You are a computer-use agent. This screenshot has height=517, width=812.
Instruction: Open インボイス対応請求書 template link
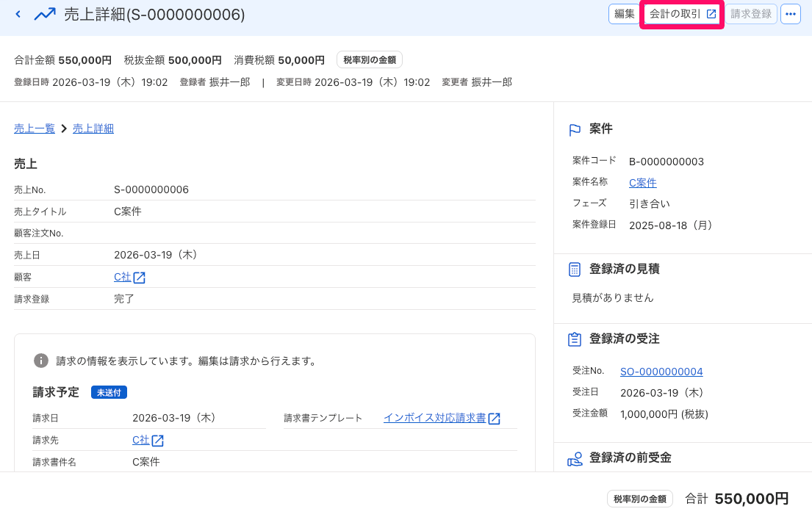point(434,418)
